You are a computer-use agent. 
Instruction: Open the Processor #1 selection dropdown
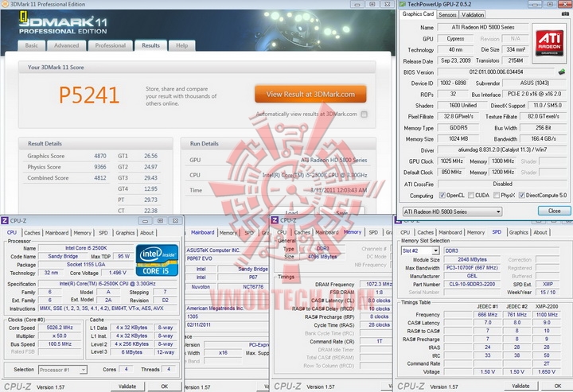pos(63,370)
